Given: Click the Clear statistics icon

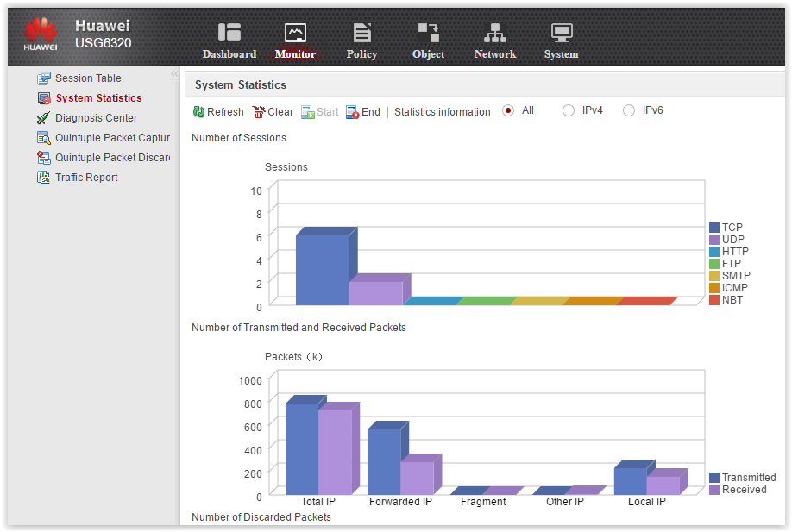Looking at the screenshot, I should (259, 112).
